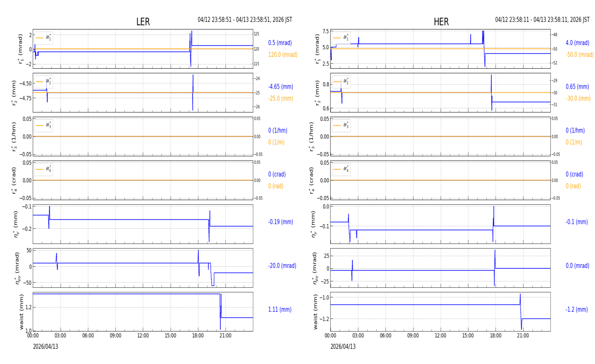Click the HER value -50.0 (mrad)

[x=579, y=55]
